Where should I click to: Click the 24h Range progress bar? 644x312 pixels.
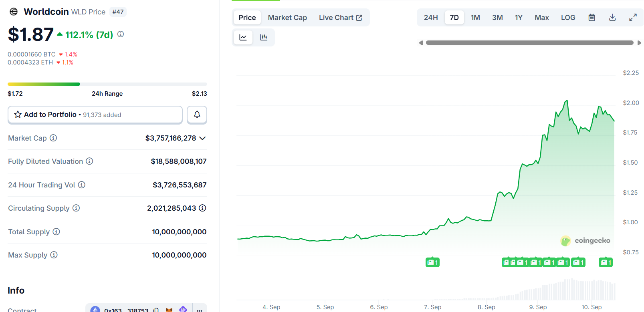[107, 84]
